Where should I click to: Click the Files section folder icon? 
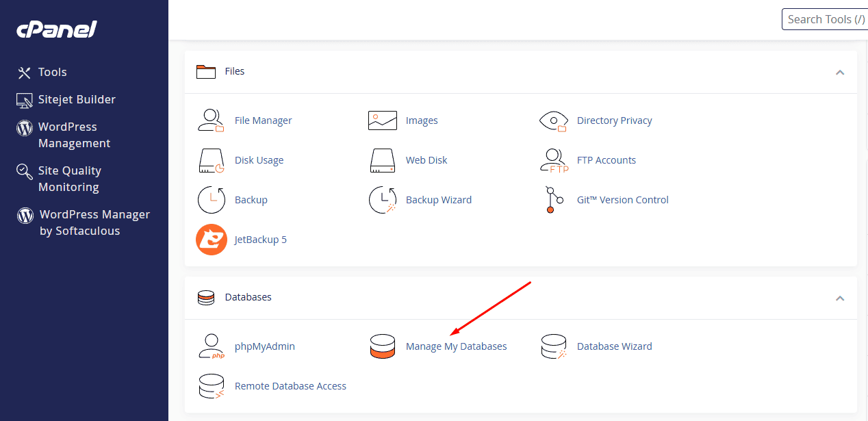tap(206, 71)
